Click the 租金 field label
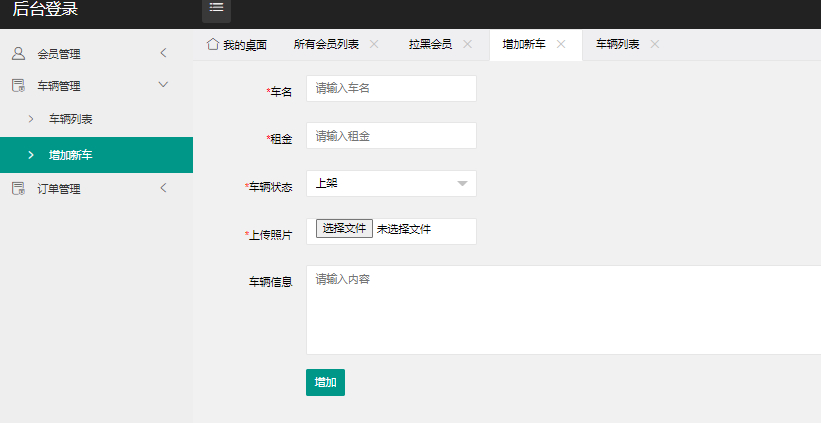This screenshot has width=821, height=423. (x=279, y=139)
